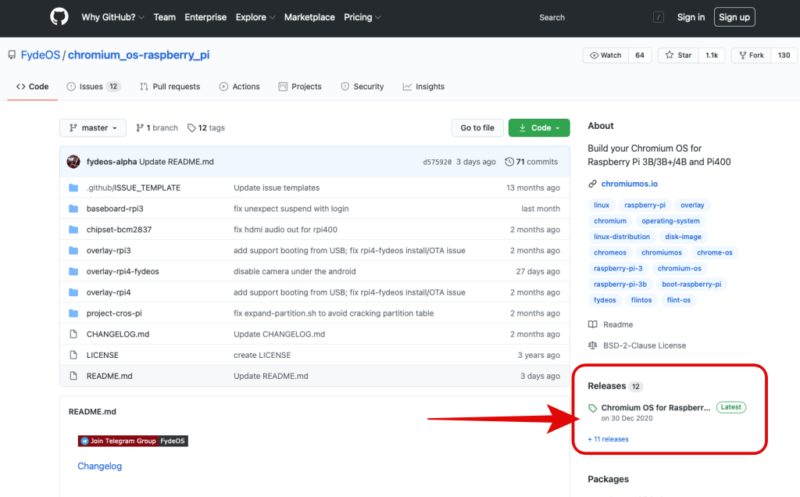Open the Marketplace menu item
Screen dimensions: 800x497
tap(309, 17)
